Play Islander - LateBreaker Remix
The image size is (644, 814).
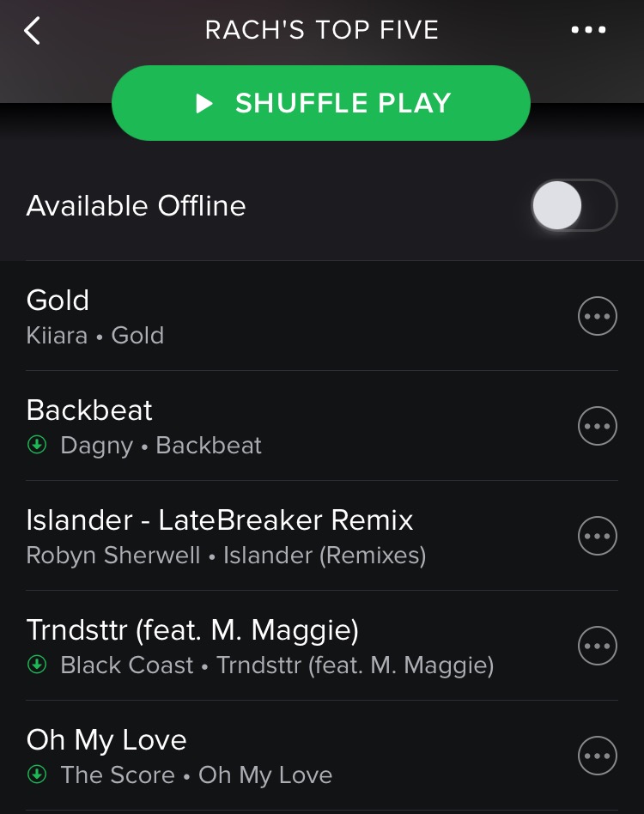point(220,520)
